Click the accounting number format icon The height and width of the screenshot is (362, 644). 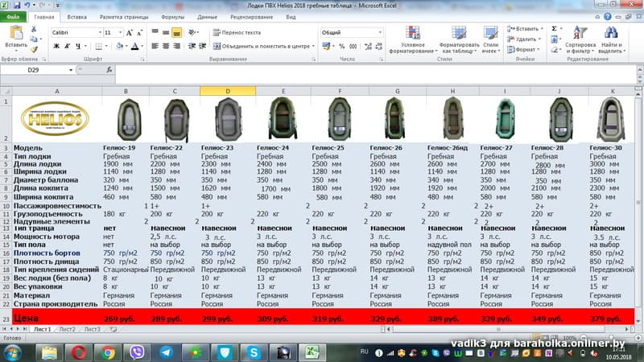tap(326, 46)
